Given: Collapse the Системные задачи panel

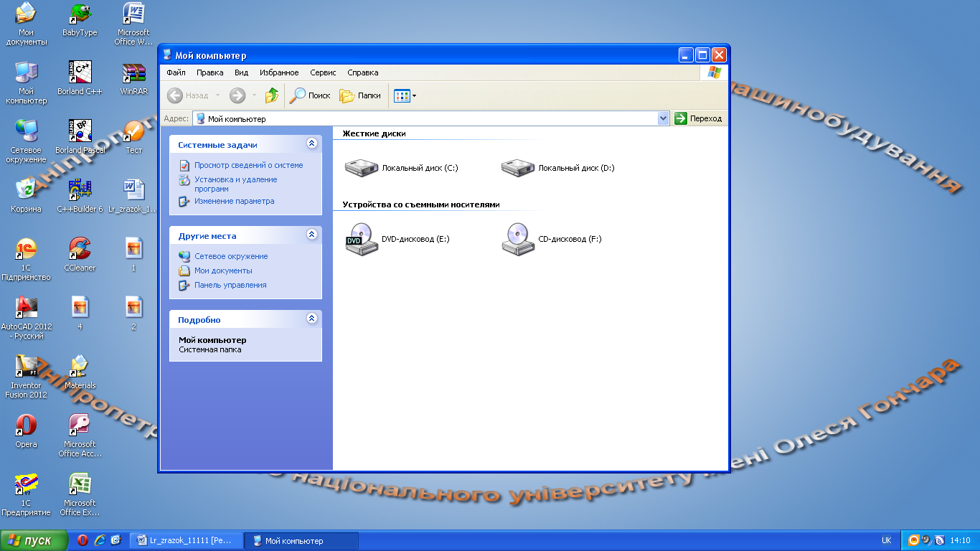Looking at the screenshot, I should [311, 143].
